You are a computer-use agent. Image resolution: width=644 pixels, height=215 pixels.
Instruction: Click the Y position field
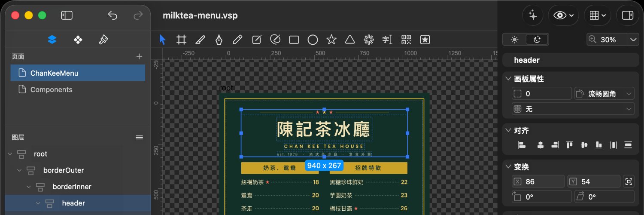594,181
